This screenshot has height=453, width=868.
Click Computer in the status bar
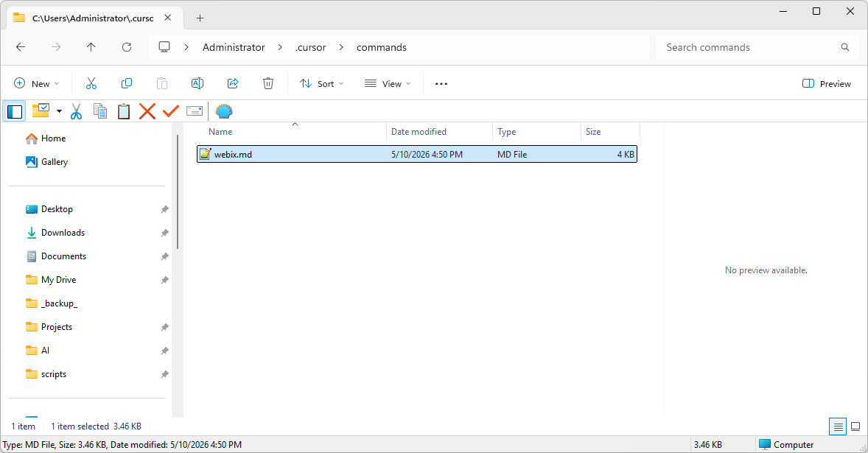786,445
